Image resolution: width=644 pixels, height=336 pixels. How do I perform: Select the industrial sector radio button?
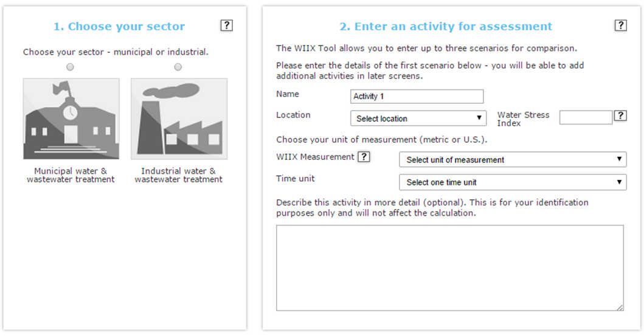[x=178, y=67]
